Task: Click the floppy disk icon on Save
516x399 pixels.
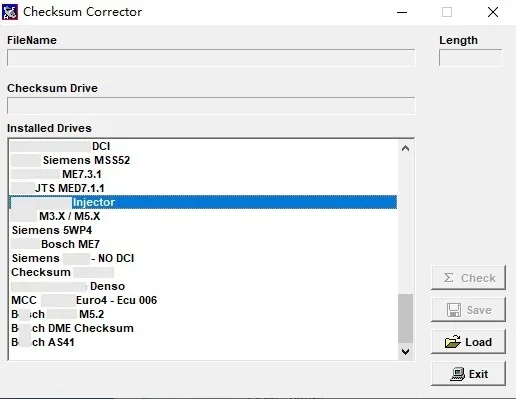Action: coord(454,310)
